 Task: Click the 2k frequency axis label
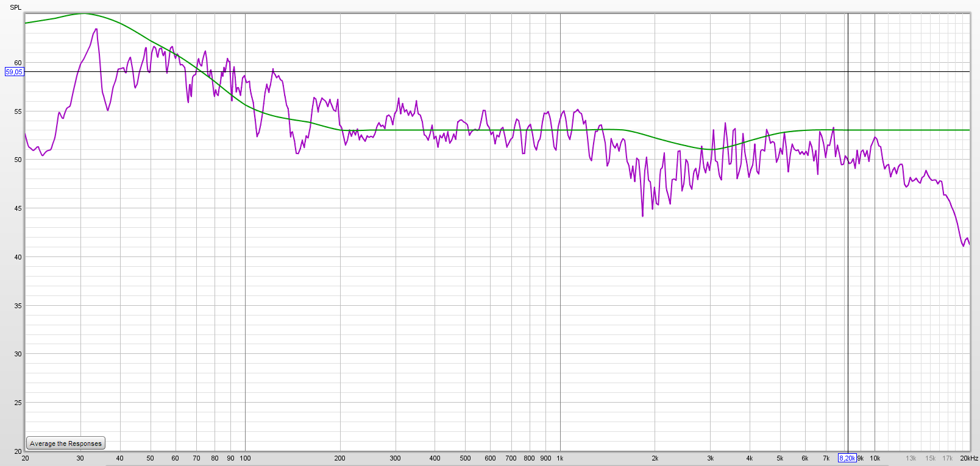pos(655,458)
